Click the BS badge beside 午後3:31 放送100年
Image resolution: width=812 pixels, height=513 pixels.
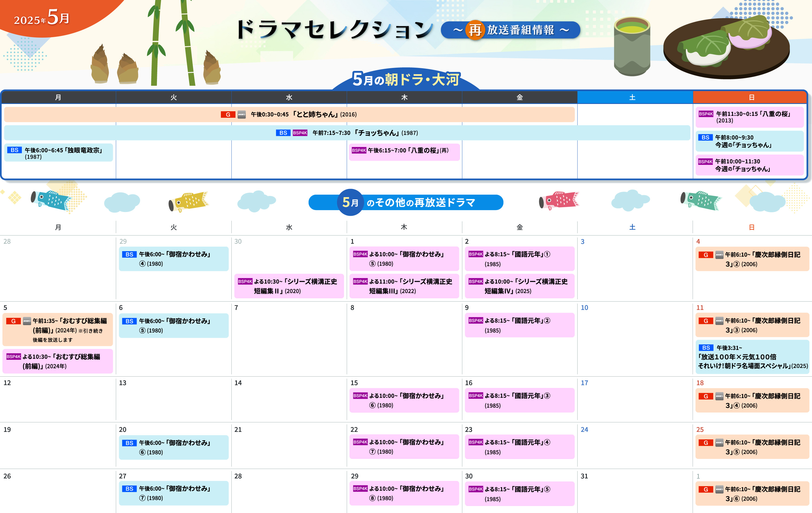tap(706, 348)
